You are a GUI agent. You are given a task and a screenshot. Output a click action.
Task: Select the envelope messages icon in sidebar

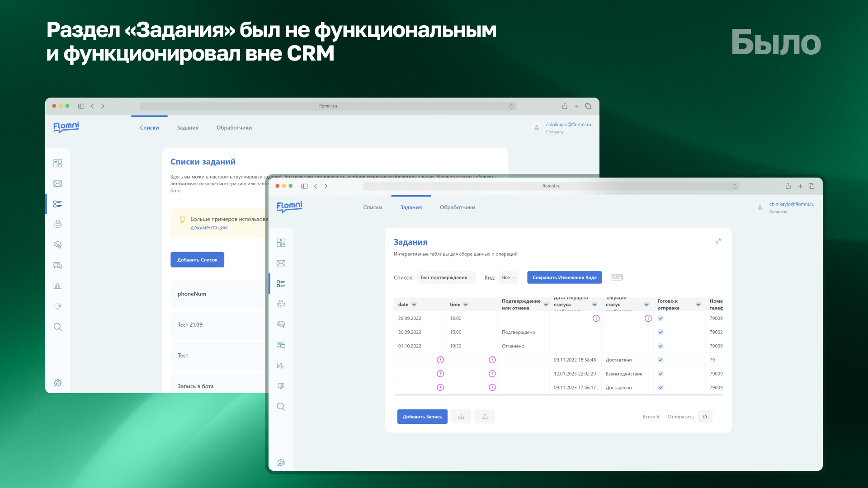tap(281, 263)
